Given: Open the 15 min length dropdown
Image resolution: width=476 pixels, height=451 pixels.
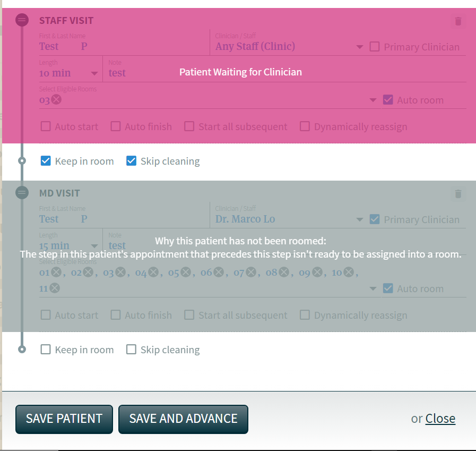Looking at the screenshot, I should 94,246.
